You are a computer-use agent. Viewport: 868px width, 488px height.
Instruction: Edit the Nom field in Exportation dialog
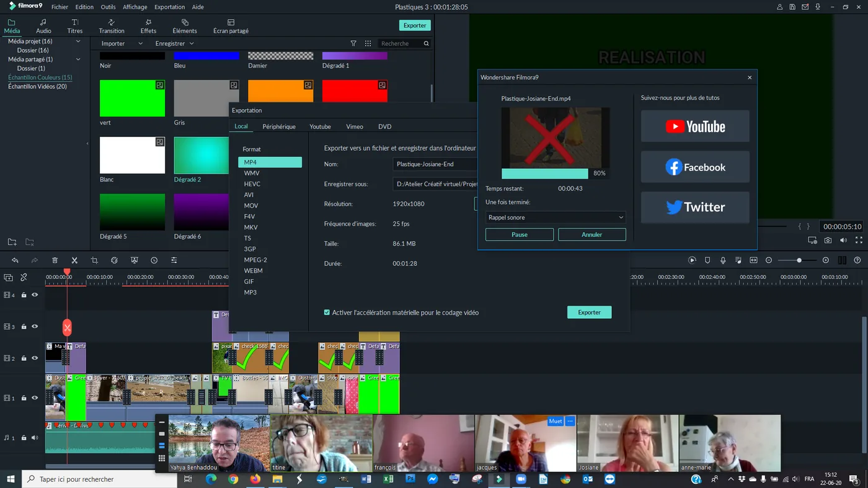pyautogui.click(x=435, y=164)
